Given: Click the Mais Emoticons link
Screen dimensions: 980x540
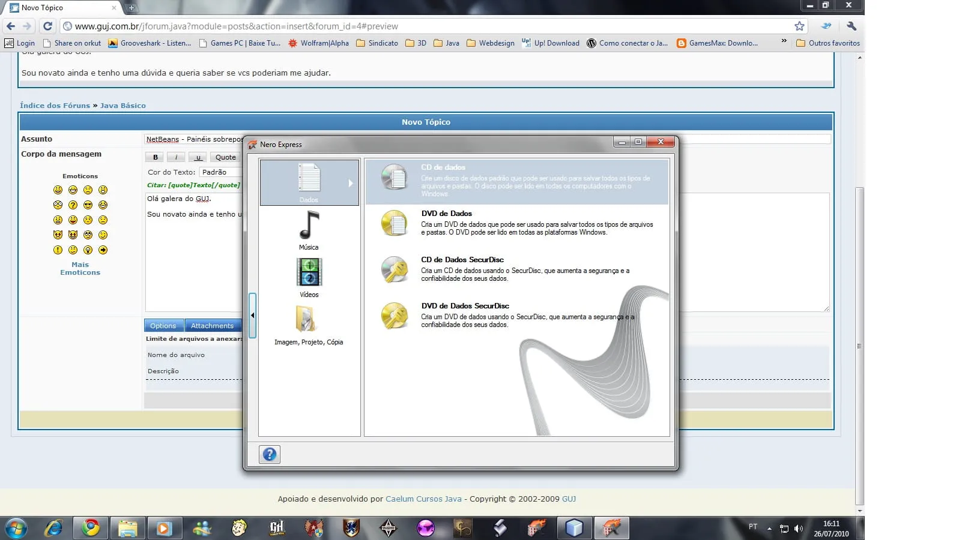Looking at the screenshot, I should tap(80, 269).
